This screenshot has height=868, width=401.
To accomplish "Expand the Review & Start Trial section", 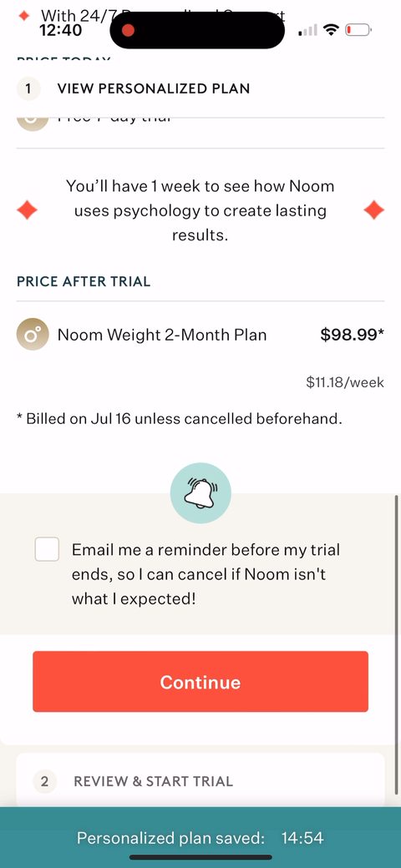I will click(200, 782).
